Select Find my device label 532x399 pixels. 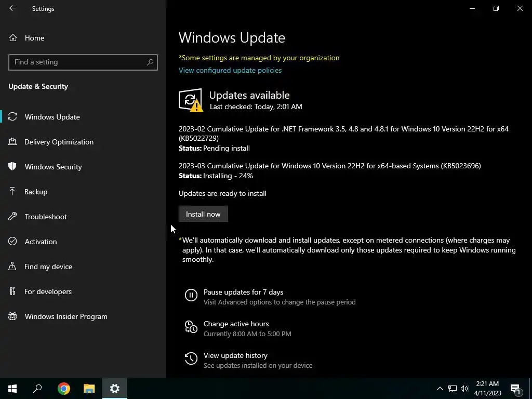tap(48, 267)
